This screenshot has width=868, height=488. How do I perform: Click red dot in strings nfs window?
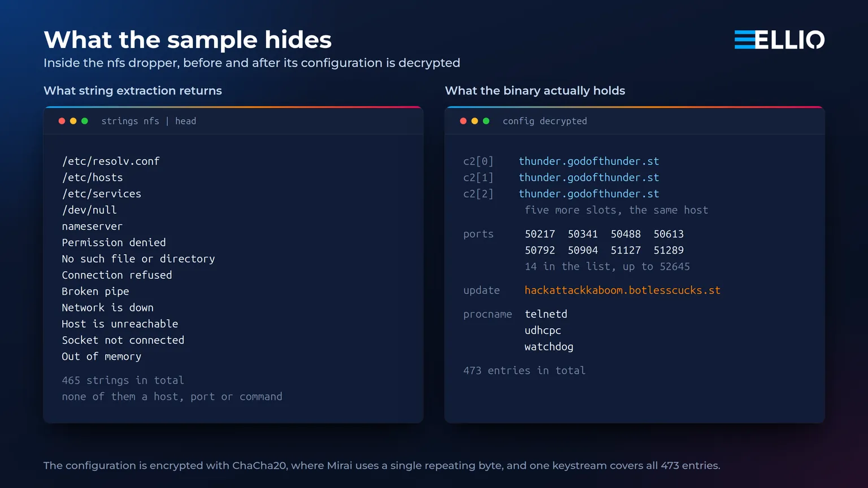pyautogui.click(x=62, y=121)
